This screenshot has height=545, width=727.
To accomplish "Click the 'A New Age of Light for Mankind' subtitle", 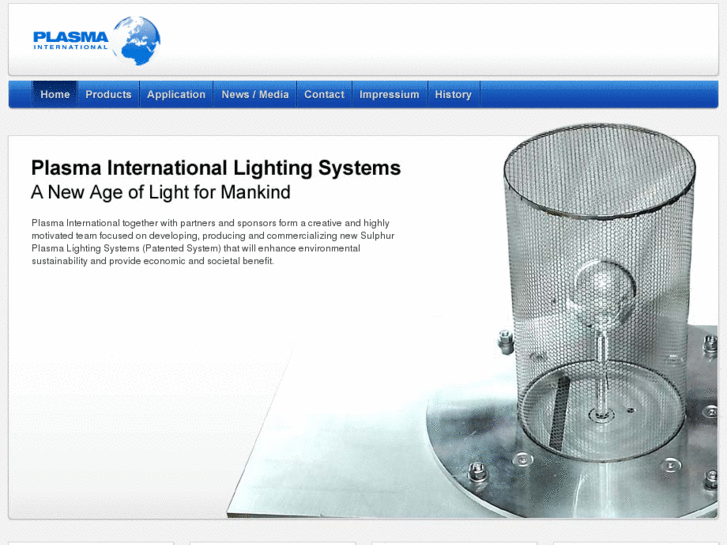I will (x=160, y=192).
